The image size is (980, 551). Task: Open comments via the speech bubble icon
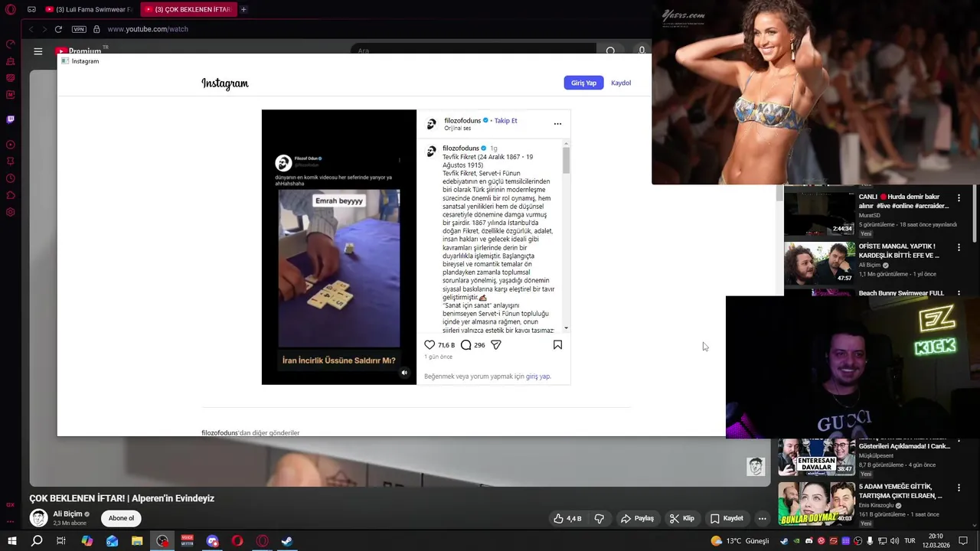pos(466,345)
